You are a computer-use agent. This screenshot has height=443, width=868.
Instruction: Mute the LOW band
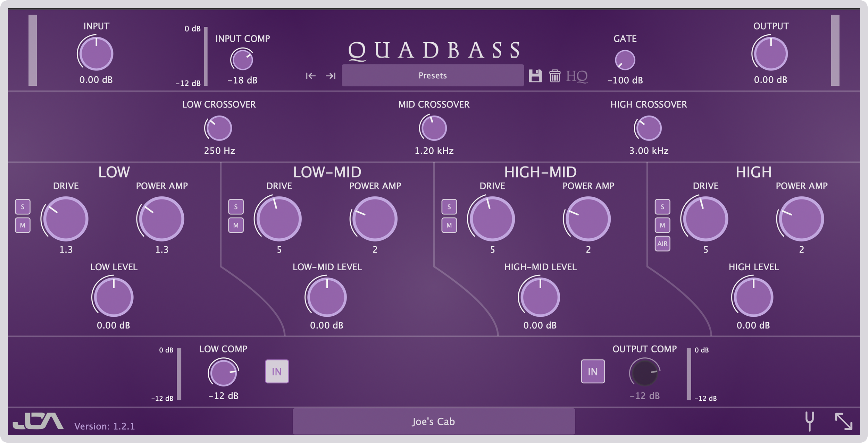pos(23,225)
